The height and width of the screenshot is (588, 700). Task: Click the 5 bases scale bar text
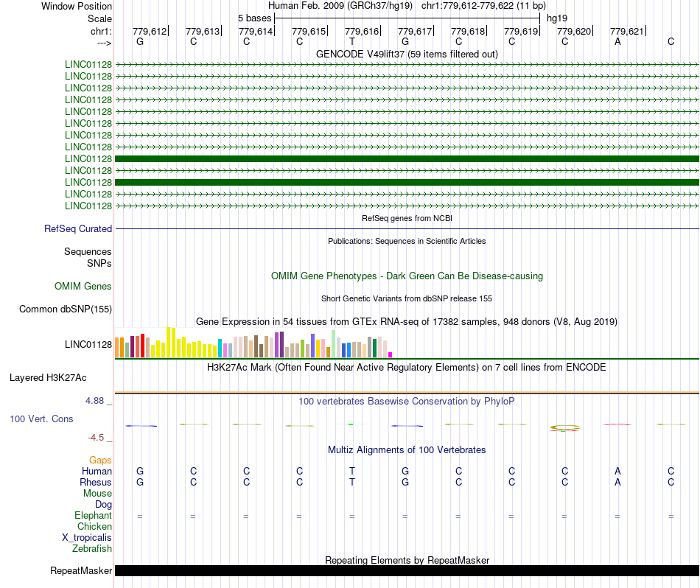(254, 18)
